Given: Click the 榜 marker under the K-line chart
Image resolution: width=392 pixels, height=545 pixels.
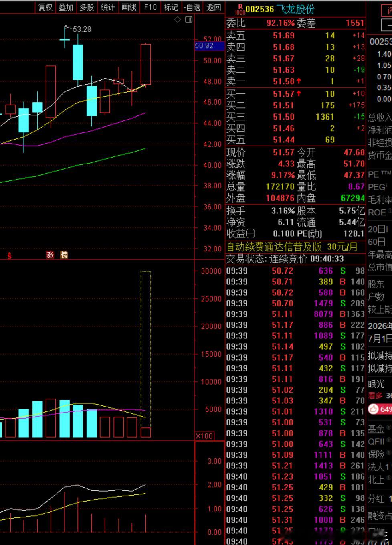Looking at the screenshot, I should (64, 255).
